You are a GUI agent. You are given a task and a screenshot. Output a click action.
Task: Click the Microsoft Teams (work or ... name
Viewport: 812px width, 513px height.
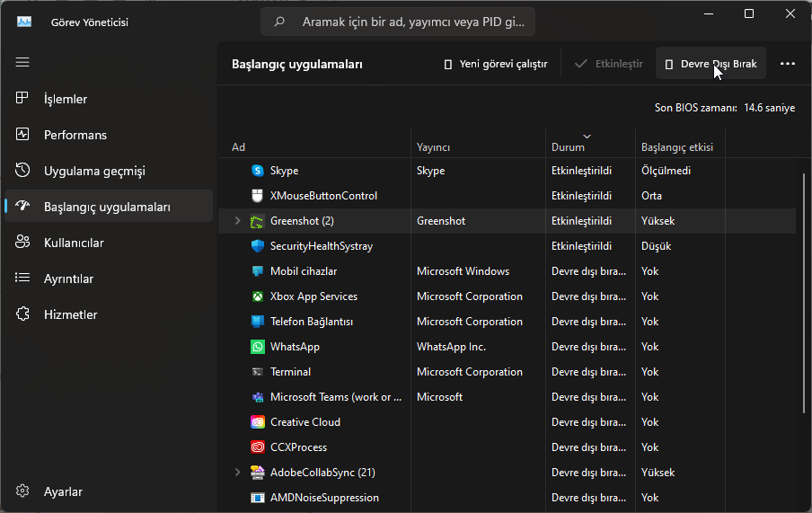tap(336, 397)
